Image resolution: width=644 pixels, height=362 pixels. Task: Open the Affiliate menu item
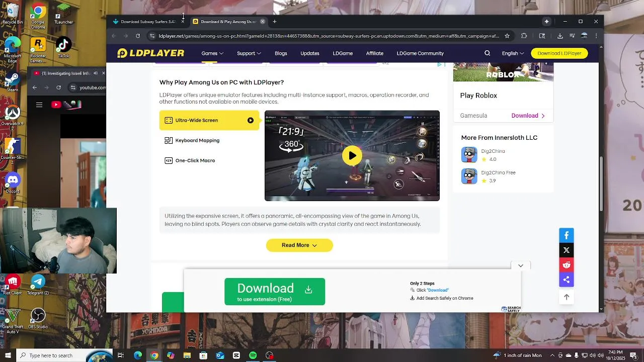(375, 53)
